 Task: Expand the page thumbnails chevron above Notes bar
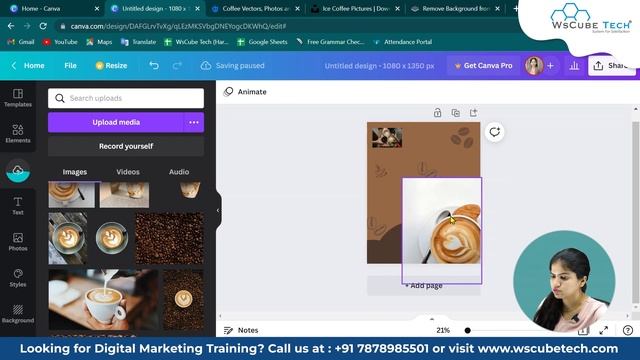pos(432,318)
